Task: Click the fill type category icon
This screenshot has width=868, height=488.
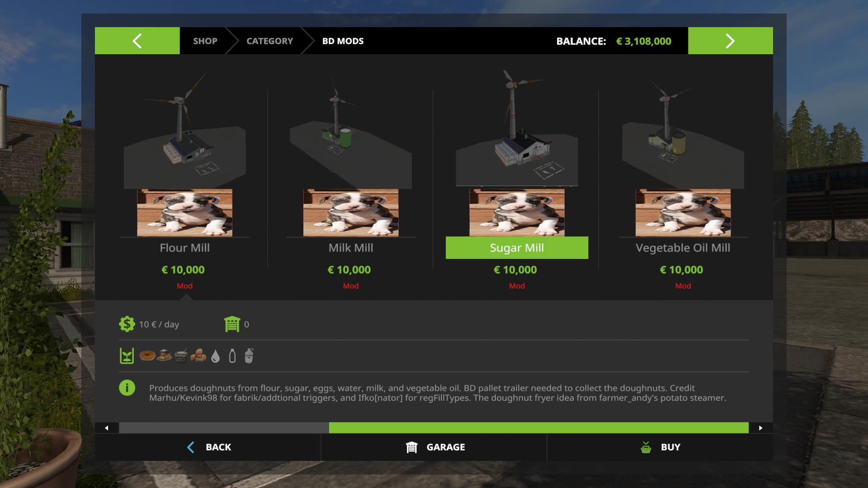Action: (x=127, y=356)
